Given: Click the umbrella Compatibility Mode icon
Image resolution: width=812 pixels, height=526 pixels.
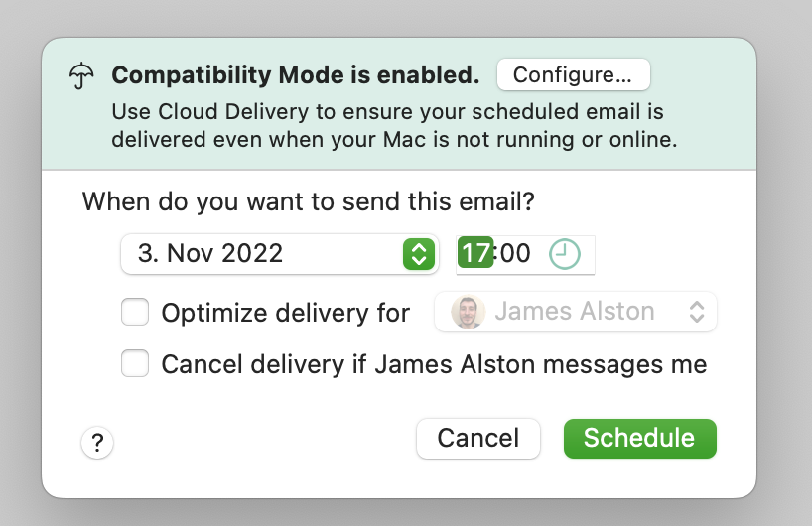Looking at the screenshot, I should click(x=81, y=76).
